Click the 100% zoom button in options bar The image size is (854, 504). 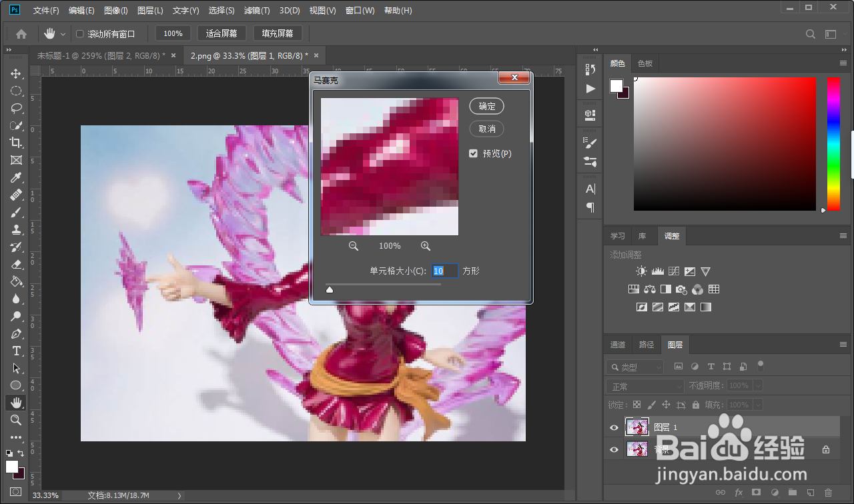click(173, 33)
